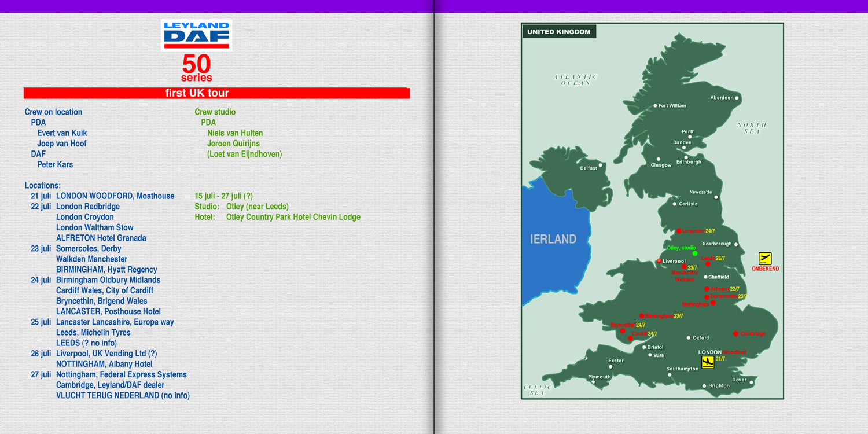Select the name 'Niels van Hulten'
Image resolution: width=868 pixels, height=434 pixels.
coord(235,133)
